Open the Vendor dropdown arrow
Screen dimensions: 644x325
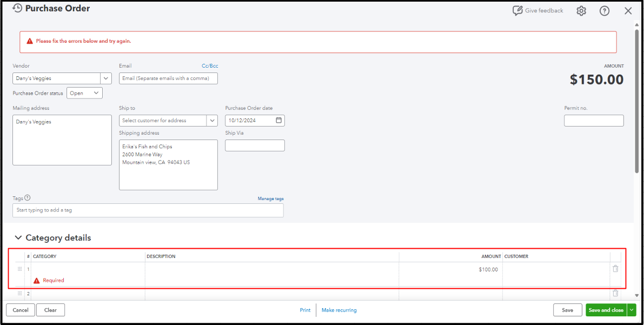106,78
